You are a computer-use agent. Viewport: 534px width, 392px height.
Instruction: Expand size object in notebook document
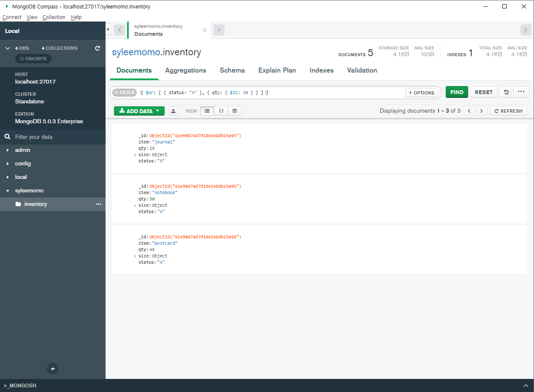pos(135,206)
